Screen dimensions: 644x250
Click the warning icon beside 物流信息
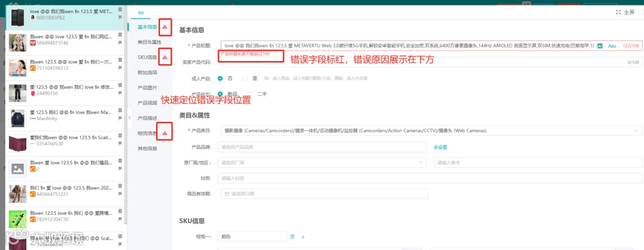pyautogui.click(x=165, y=133)
